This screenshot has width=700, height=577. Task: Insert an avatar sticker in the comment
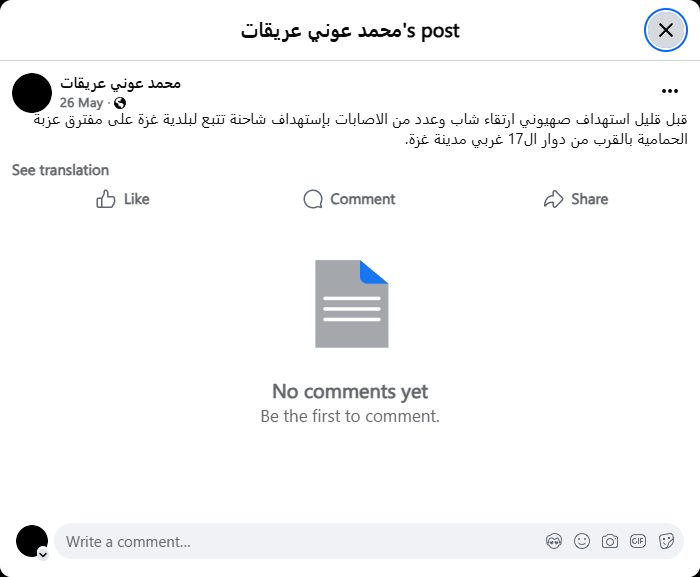pos(554,541)
